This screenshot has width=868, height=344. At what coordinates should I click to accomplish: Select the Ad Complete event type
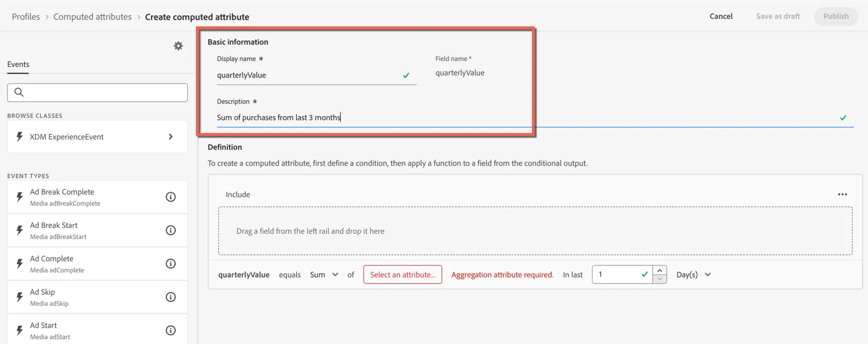97,264
